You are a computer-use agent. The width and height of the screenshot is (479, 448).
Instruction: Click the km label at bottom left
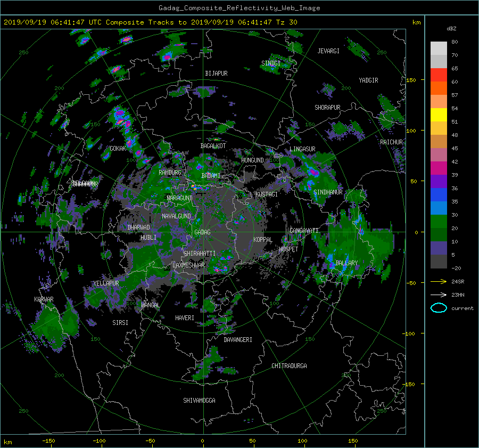[x=7, y=442]
